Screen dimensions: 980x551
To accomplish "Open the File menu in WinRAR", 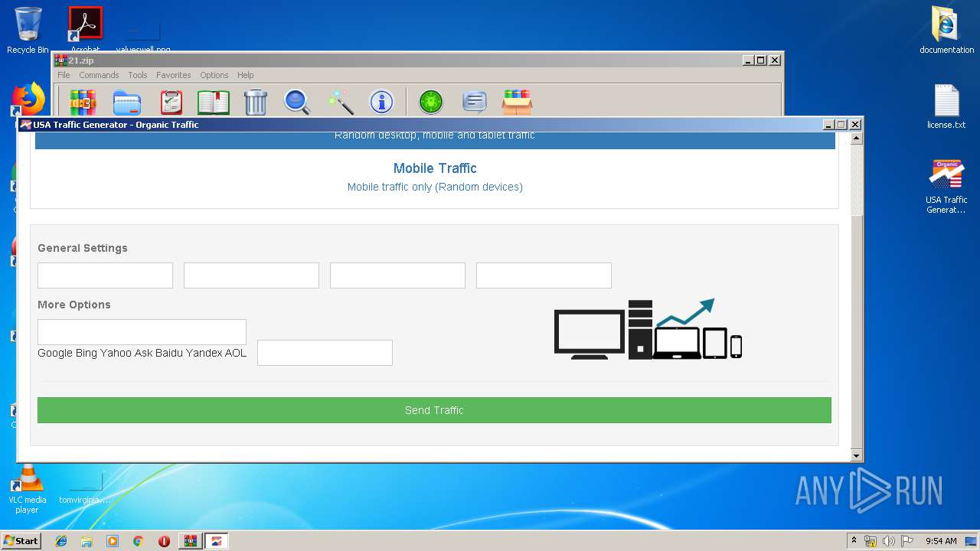I will coord(64,75).
